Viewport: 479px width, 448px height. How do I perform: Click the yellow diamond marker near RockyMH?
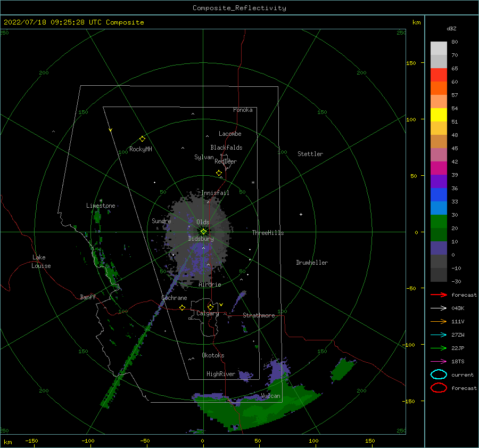click(142, 139)
